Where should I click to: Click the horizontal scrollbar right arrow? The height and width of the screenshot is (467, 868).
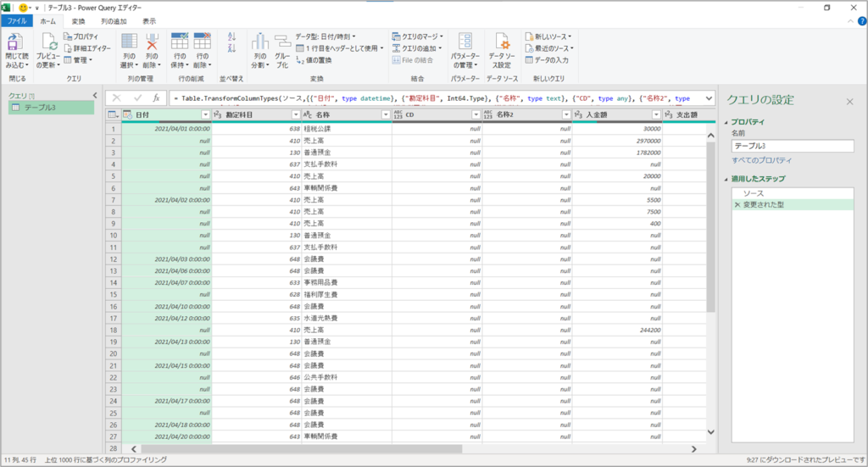pyautogui.click(x=693, y=449)
